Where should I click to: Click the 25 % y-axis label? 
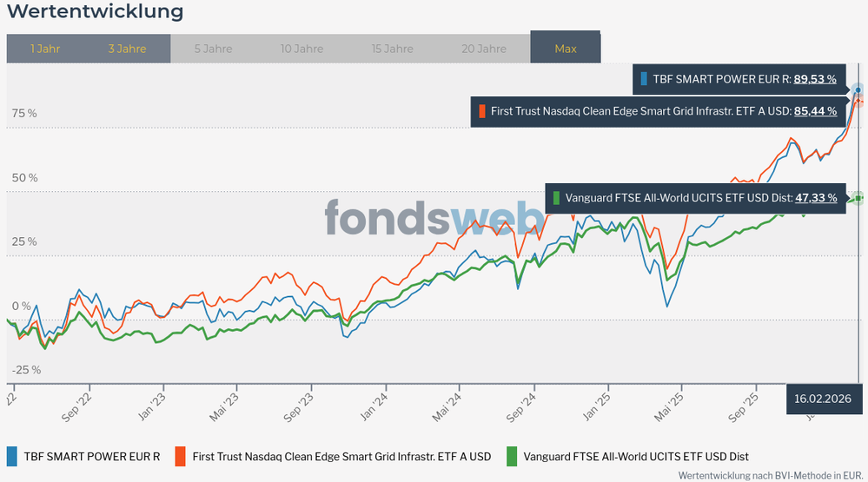[x=24, y=241]
